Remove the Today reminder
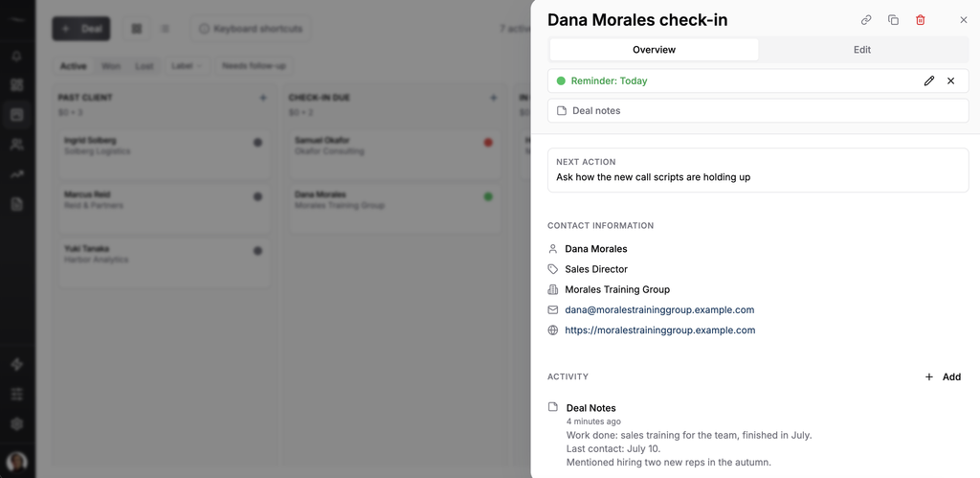The width and height of the screenshot is (980, 478). coord(950,80)
